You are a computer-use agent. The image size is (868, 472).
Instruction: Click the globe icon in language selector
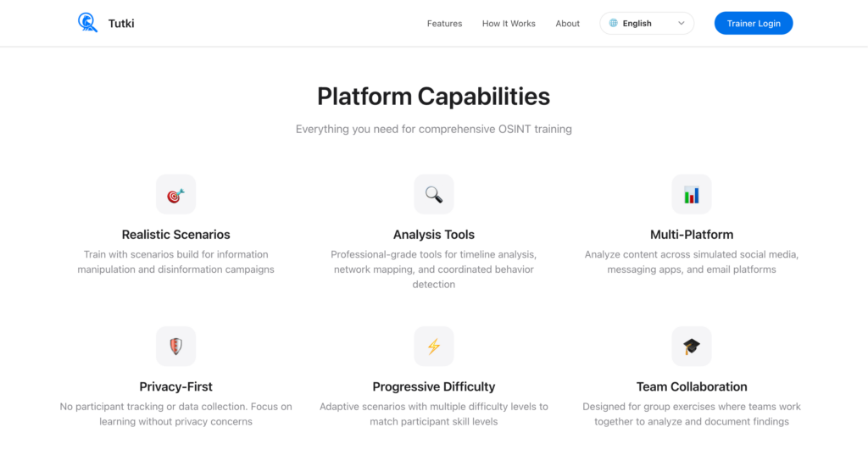click(x=614, y=24)
